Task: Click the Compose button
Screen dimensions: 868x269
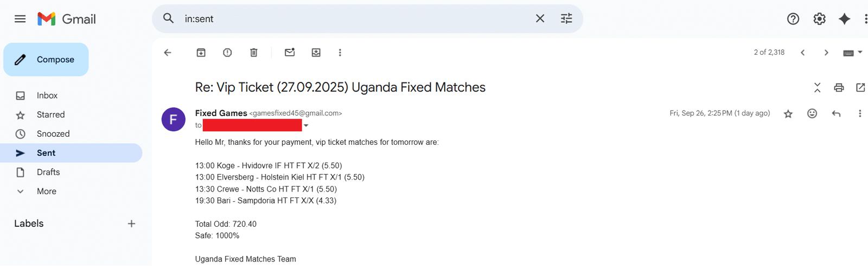Action: coord(46,60)
